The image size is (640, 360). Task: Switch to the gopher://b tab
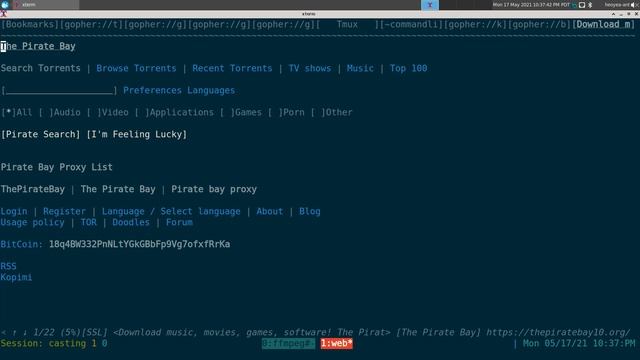pos(540,24)
